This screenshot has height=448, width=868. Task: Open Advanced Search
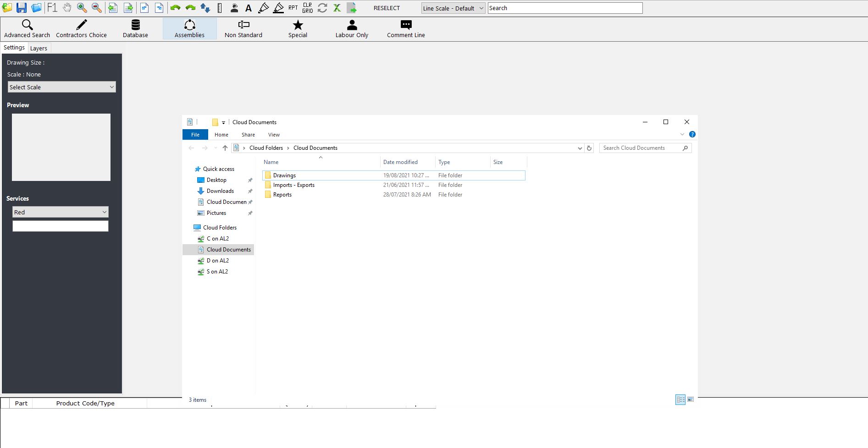click(x=27, y=28)
